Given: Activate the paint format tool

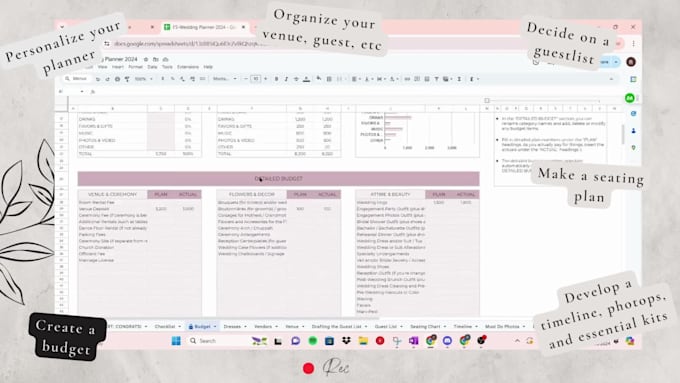Looking at the screenshot, I should 127,79.
